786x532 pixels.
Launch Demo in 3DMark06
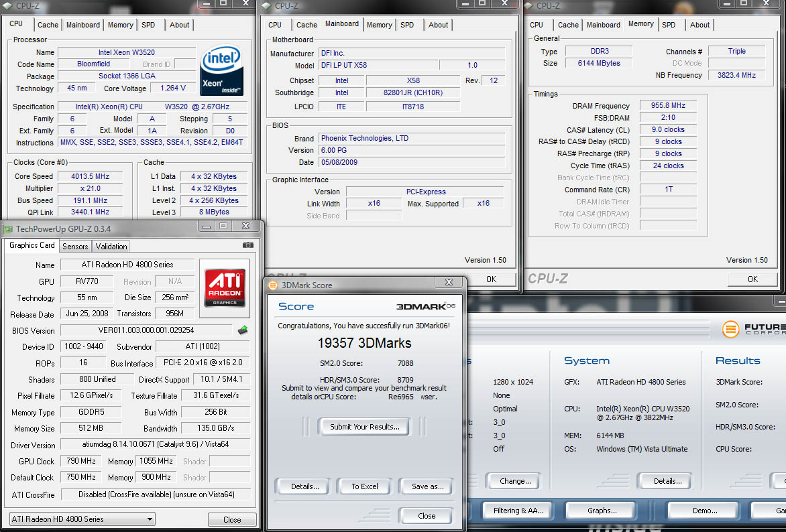pyautogui.click(x=704, y=511)
